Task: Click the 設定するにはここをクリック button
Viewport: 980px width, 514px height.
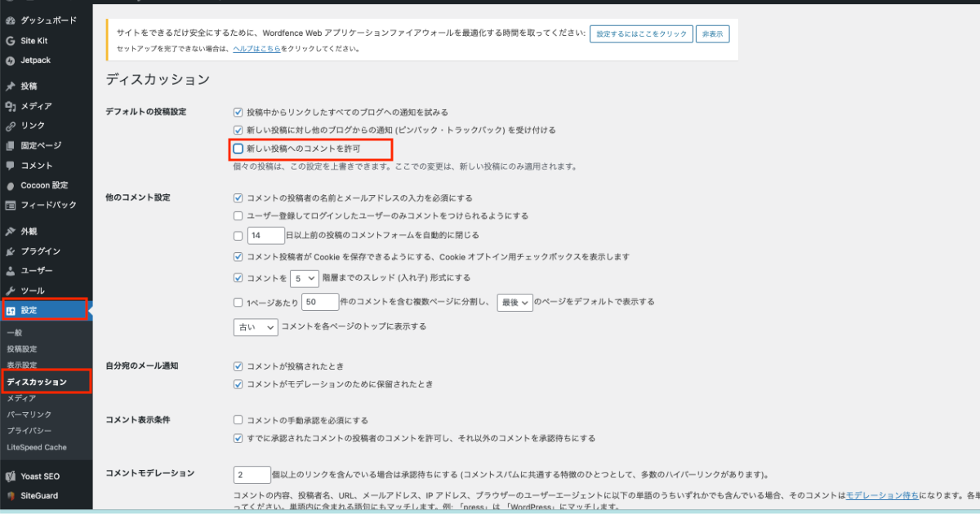Action: [x=641, y=33]
